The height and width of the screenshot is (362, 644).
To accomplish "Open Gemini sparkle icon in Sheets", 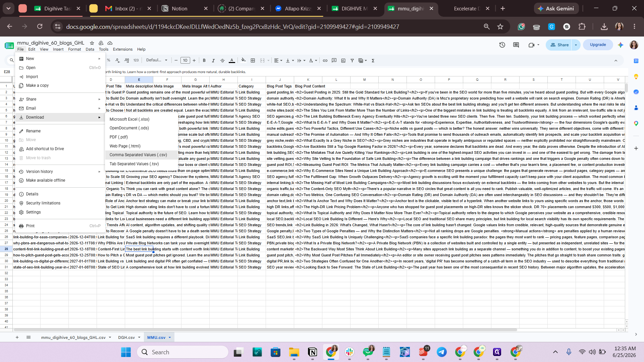I will pos(621,45).
